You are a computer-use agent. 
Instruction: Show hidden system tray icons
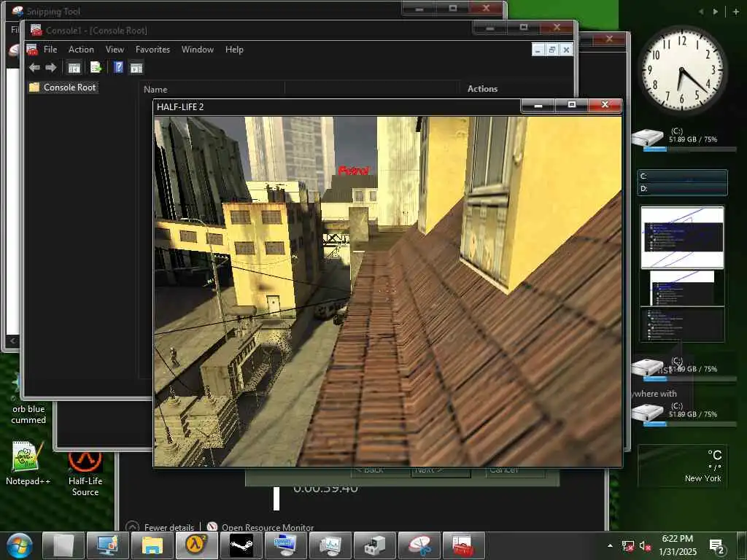tap(611, 545)
